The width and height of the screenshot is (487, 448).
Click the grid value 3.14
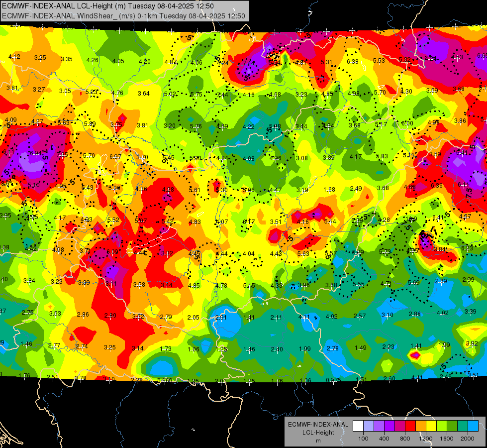tap(138, 348)
